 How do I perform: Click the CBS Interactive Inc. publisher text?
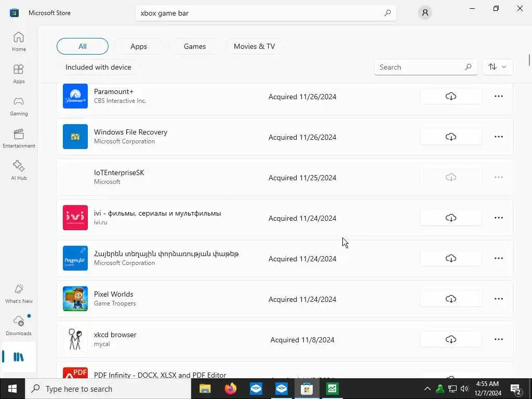pyautogui.click(x=120, y=101)
